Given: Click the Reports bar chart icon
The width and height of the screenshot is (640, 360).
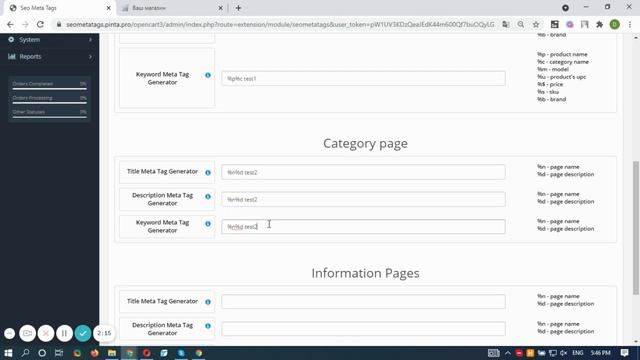Looking at the screenshot, I should point(11,56).
